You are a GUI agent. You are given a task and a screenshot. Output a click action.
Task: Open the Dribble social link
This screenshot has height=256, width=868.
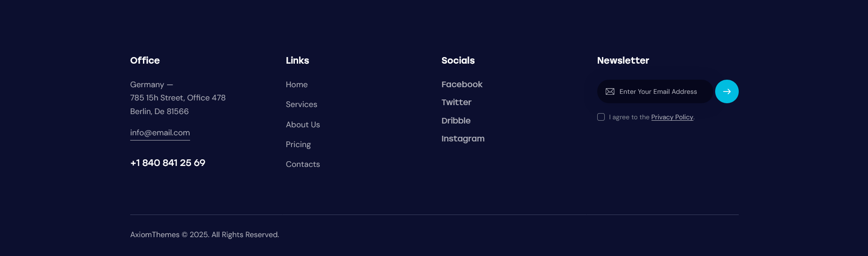(456, 121)
